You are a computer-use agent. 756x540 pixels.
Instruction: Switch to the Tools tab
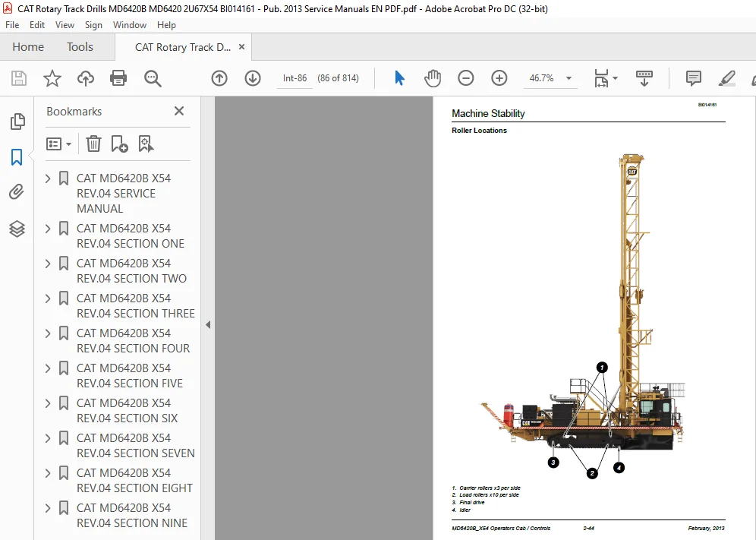click(80, 47)
